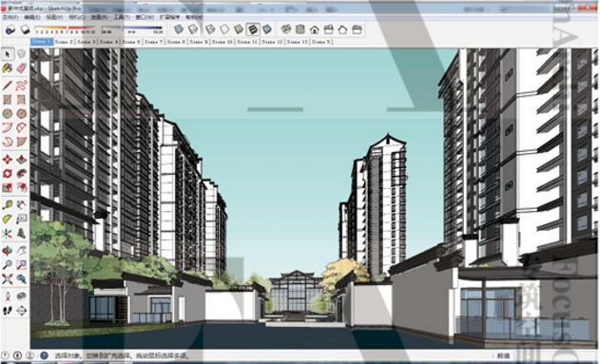The width and height of the screenshot is (600, 364).
Task: Open the 工具(T) menu
Action: 122,17
